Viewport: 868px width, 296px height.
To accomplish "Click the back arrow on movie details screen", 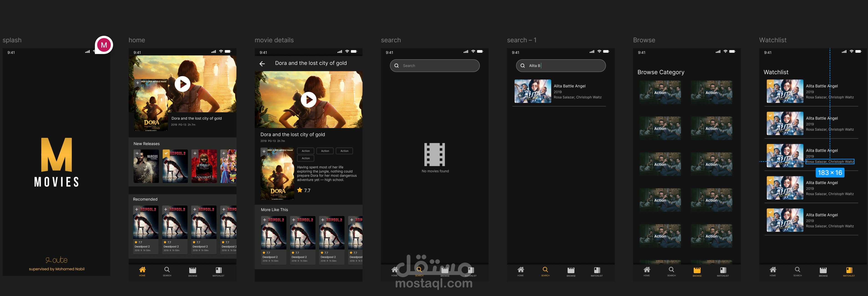I will click(262, 63).
